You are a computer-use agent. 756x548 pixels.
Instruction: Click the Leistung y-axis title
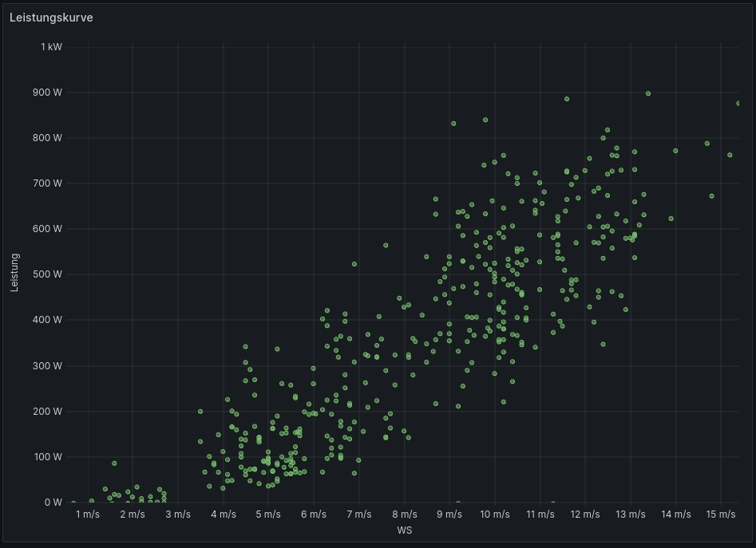[14, 273]
